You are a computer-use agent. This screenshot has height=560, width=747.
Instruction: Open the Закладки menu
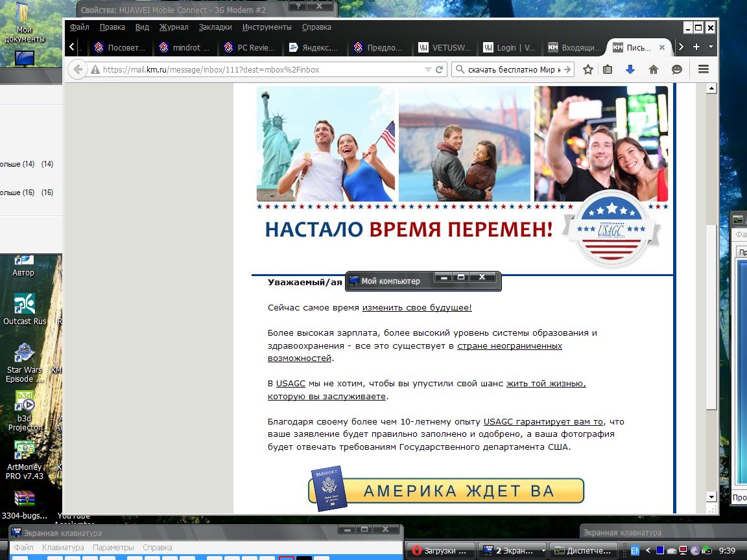215,27
